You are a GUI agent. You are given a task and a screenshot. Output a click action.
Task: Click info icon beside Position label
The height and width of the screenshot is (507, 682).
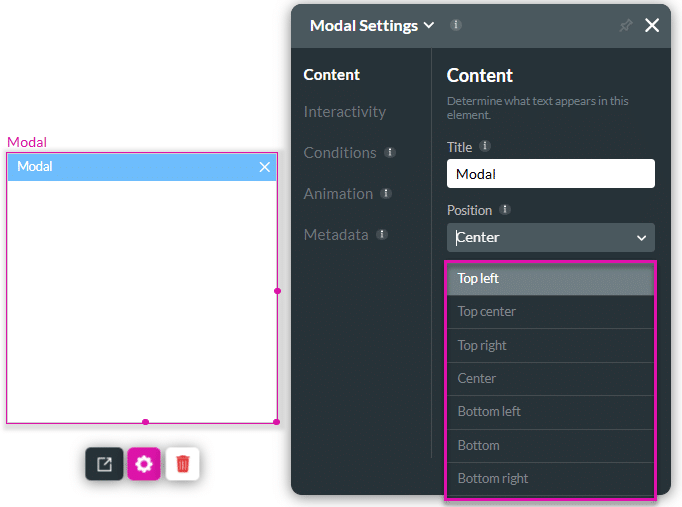point(505,210)
